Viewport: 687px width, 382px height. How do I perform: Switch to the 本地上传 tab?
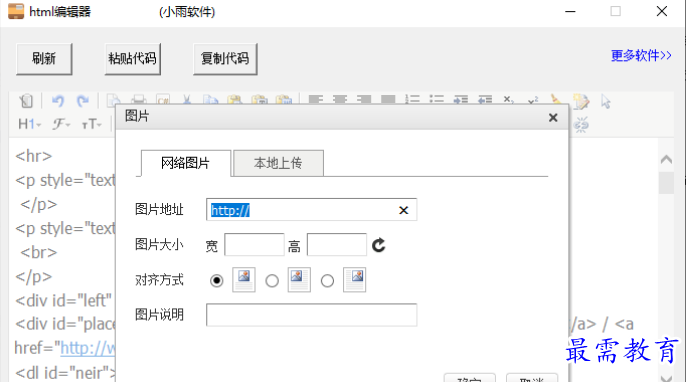[278, 163]
